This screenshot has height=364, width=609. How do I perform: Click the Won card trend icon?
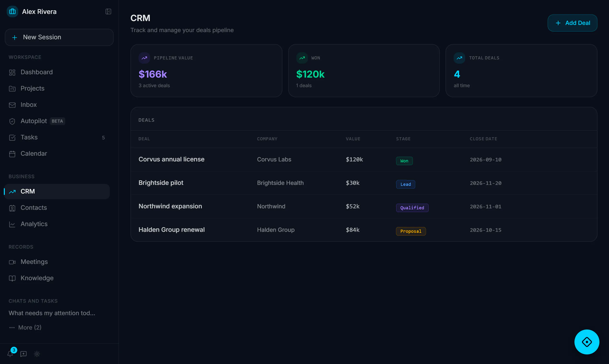coord(302,58)
